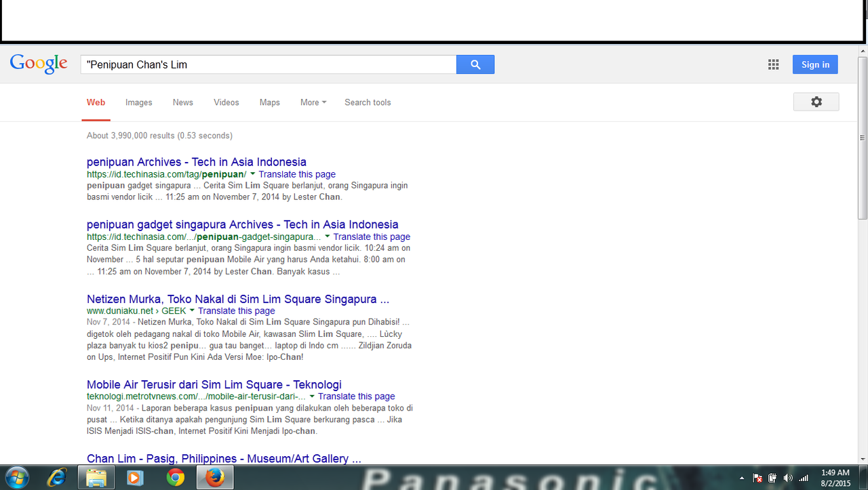
Task: Open 'Chan Lim - Pasig, Philippines' result
Action: [224, 459]
